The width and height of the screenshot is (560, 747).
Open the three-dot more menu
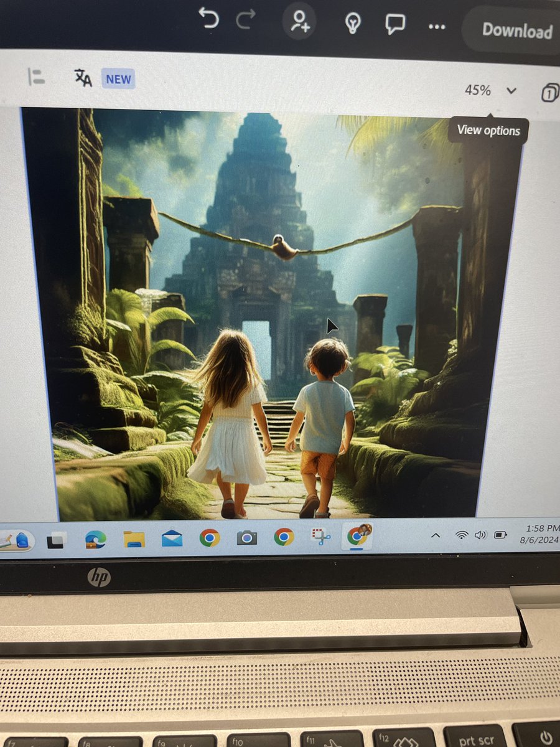click(437, 27)
